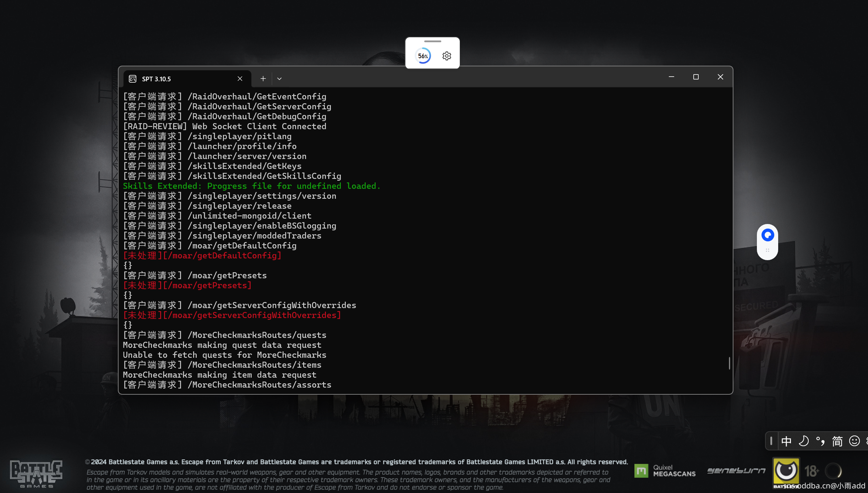Switch simplified Chinese (简) in IME bar
This screenshot has height=493, width=868.
click(x=837, y=441)
